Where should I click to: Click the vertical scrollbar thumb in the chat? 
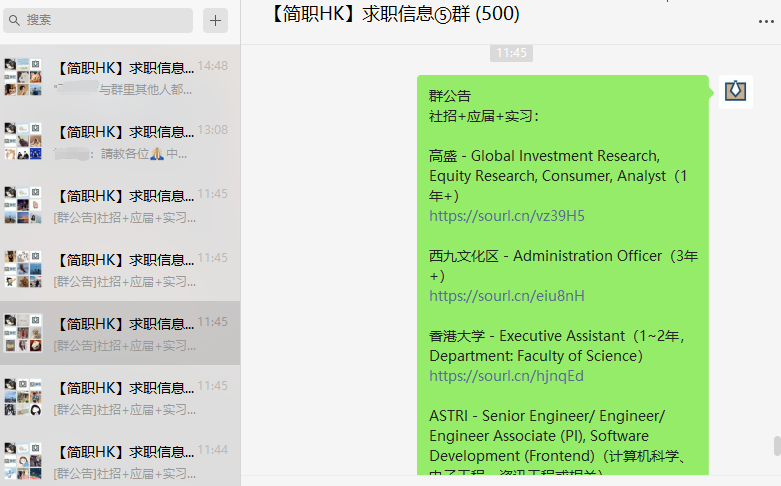tap(777, 446)
